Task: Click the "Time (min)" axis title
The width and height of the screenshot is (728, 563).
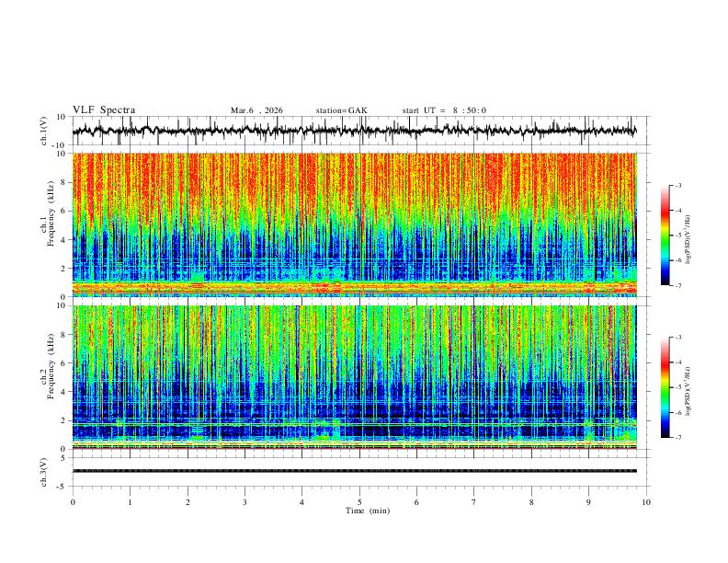Action: [x=368, y=511]
